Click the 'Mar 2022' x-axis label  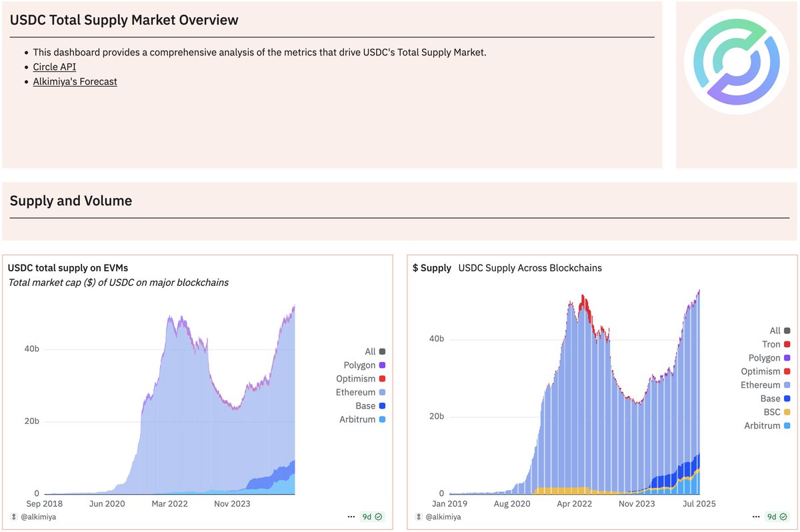pos(169,503)
